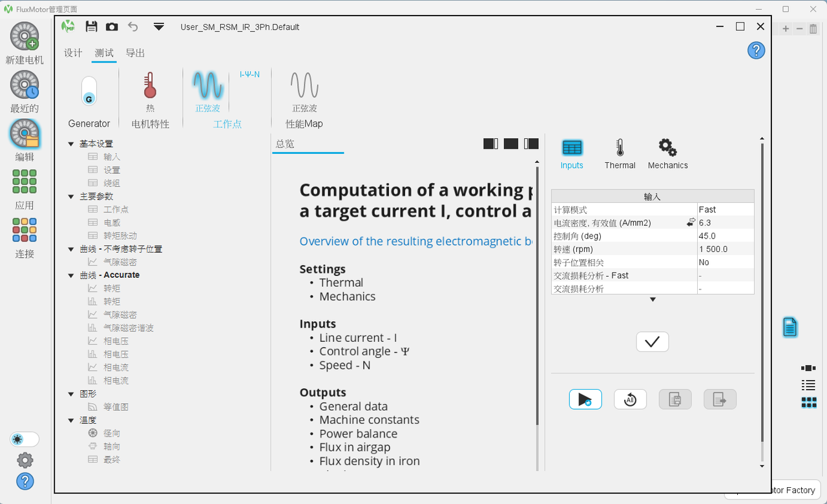Toggle the current density input swap icon
This screenshot has width=827, height=504.
coord(691,222)
